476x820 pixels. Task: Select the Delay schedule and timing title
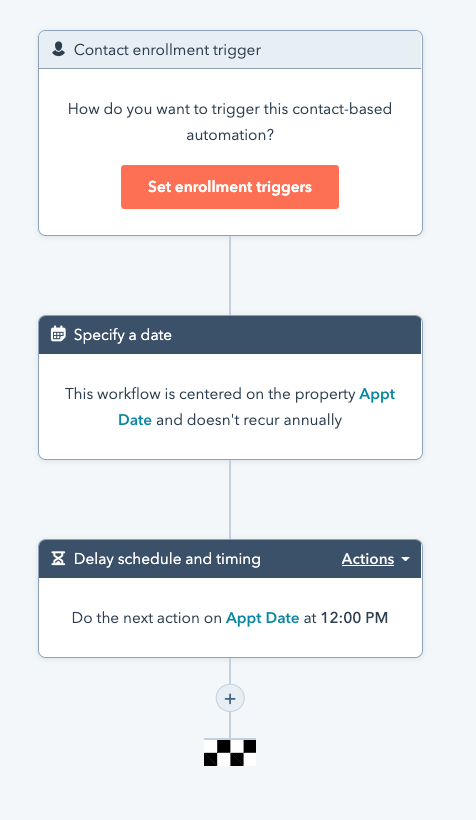point(167,559)
